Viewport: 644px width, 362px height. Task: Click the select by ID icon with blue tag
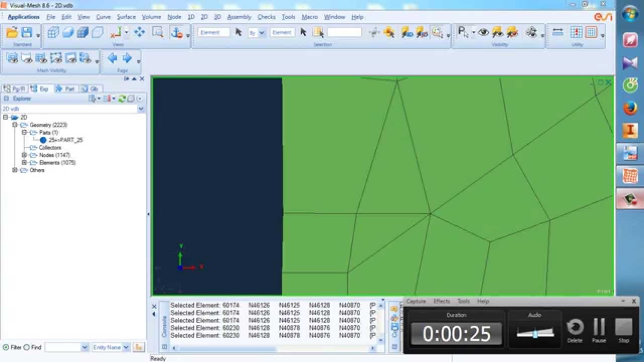407,33
